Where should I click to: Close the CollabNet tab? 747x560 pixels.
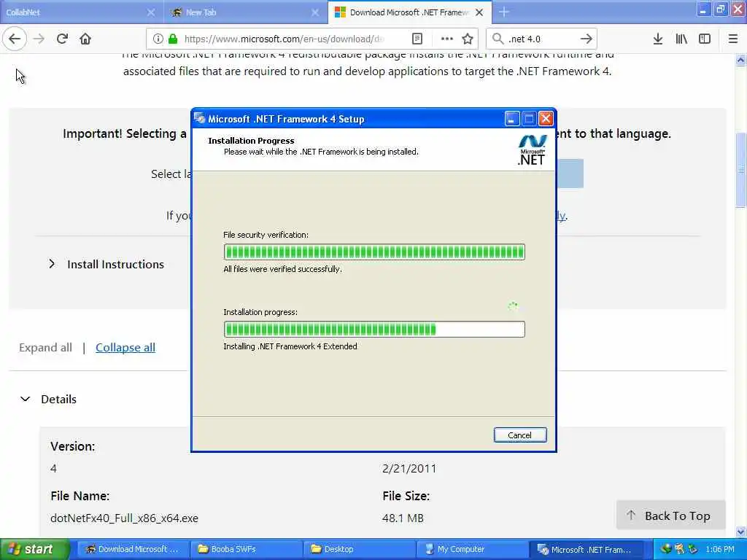pyautogui.click(x=150, y=12)
